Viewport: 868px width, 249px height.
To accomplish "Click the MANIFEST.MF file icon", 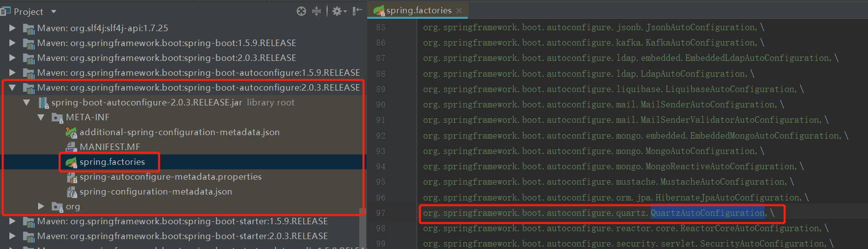I will [x=71, y=148].
